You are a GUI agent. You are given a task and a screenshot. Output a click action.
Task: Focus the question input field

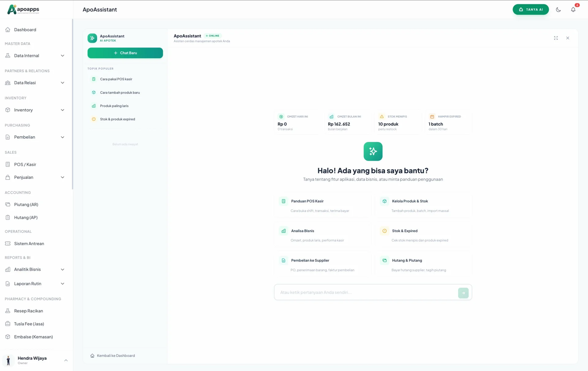pyautogui.click(x=366, y=293)
